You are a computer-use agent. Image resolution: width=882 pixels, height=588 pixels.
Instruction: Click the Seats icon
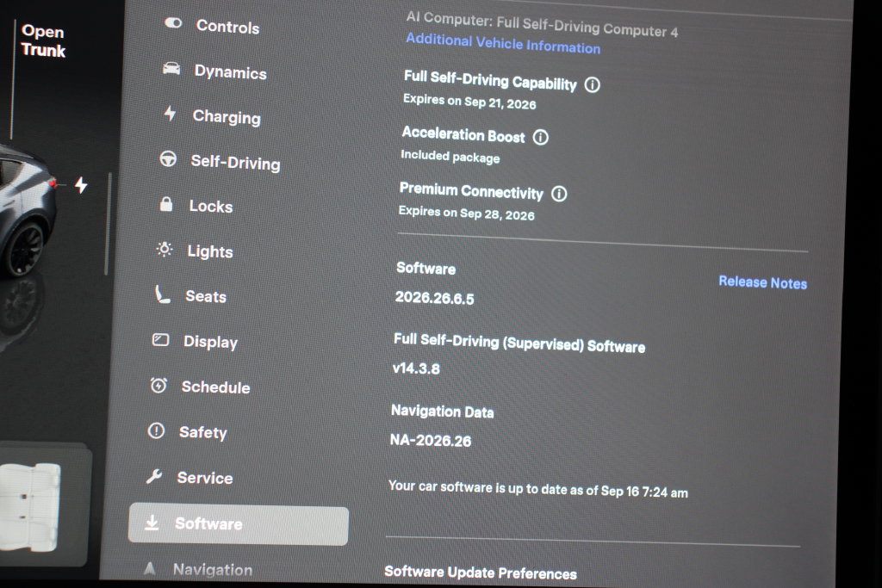(x=163, y=294)
